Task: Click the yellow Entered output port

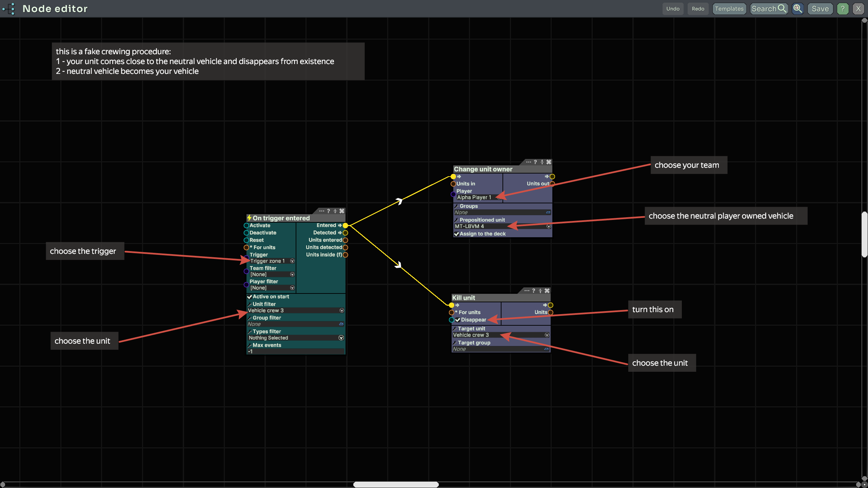Action: (x=345, y=225)
